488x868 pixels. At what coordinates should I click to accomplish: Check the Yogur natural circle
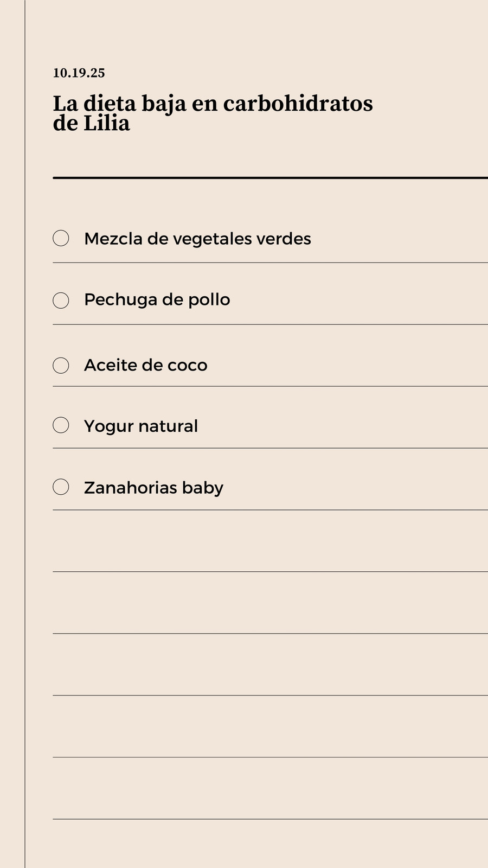click(x=61, y=425)
